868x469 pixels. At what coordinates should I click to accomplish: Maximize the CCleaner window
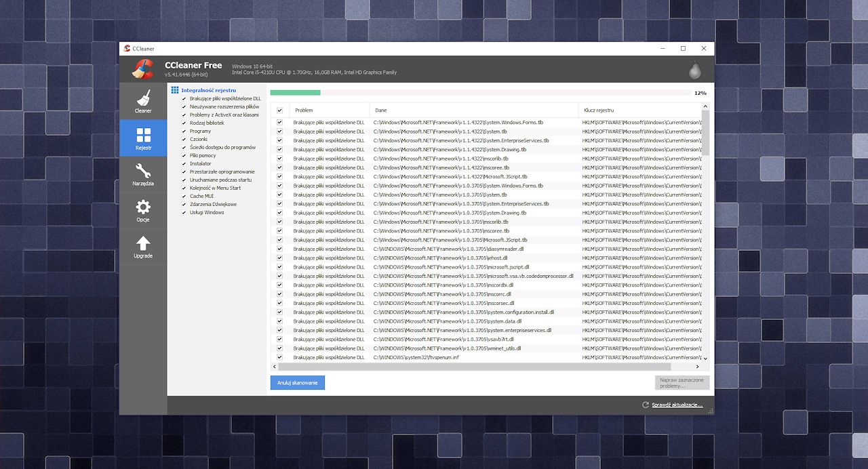[683, 48]
